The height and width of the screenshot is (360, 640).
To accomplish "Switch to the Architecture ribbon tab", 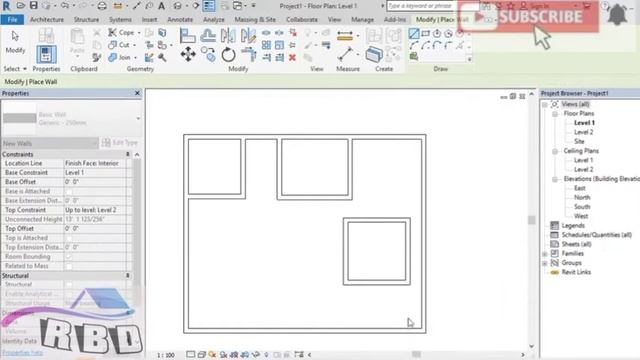I will pos(47,20).
